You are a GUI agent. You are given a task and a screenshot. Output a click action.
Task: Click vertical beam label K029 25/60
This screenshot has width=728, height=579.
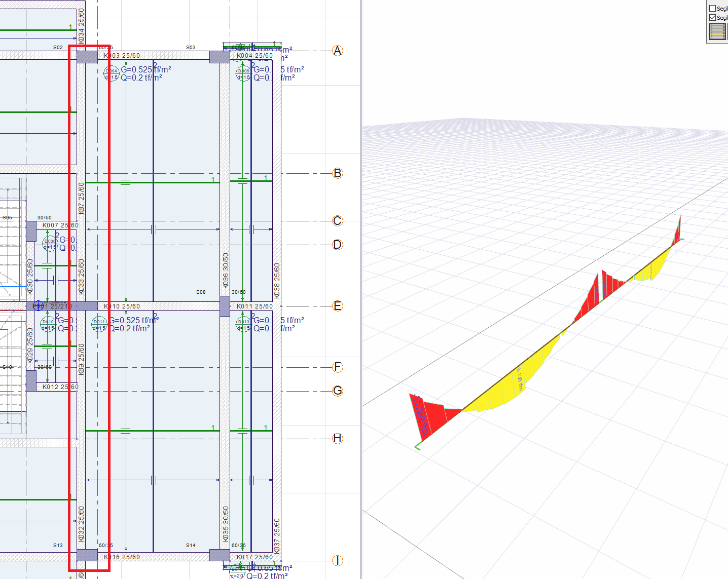tap(30, 346)
